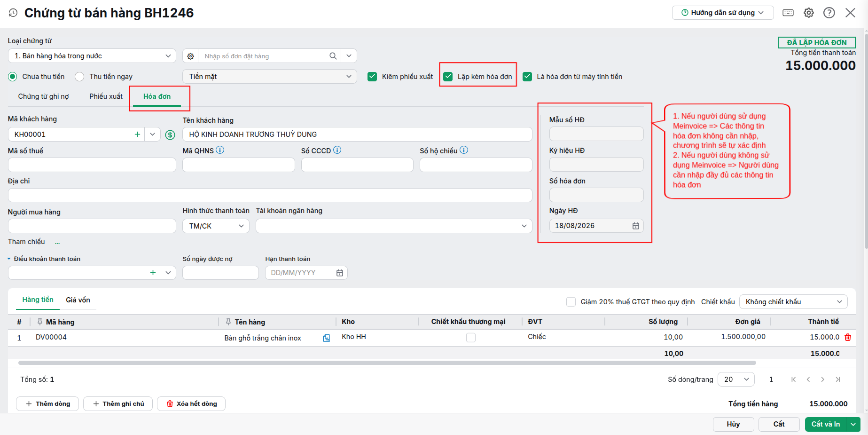
Task: Focus the Người mua hàng field
Action: pyautogui.click(x=92, y=226)
